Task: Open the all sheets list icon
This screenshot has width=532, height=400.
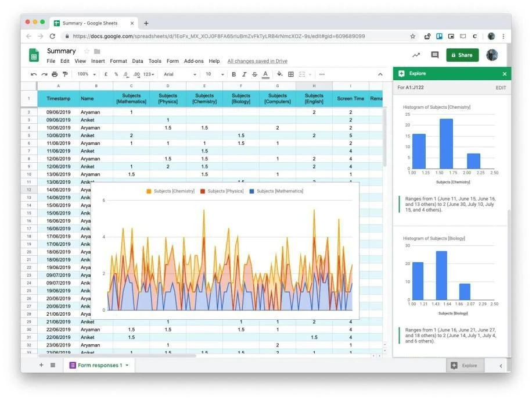Action: point(53,365)
